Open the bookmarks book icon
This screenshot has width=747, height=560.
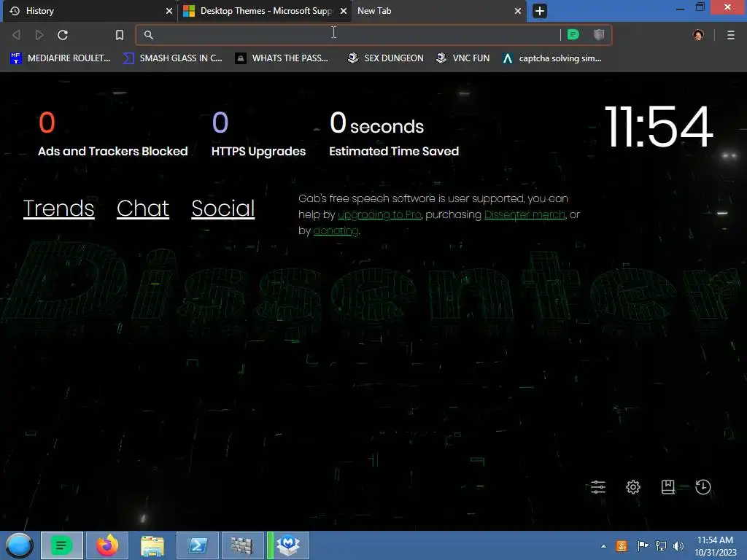click(x=668, y=487)
